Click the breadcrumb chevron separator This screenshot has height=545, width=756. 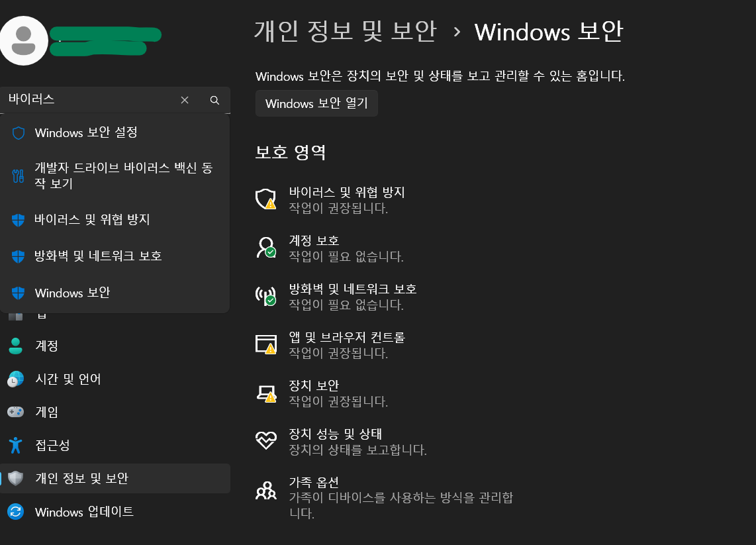(457, 32)
